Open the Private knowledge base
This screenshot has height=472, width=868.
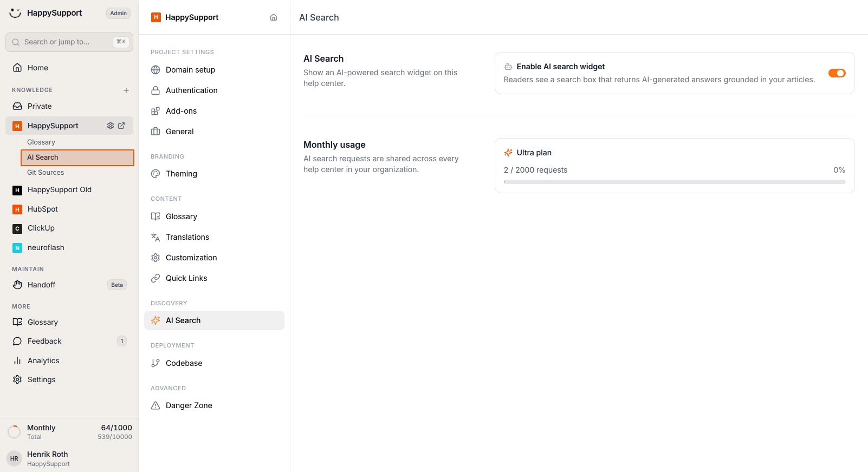(x=69, y=106)
